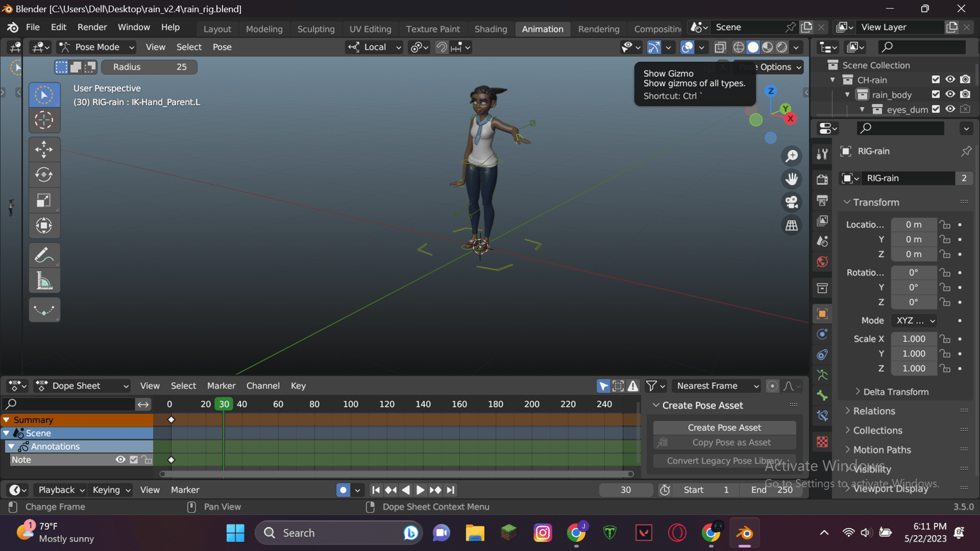Image resolution: width=980 pixels, height=551 pixels.
Task: Open the Nearest Frame snapping dropdown
Action: tap(717, 386)
